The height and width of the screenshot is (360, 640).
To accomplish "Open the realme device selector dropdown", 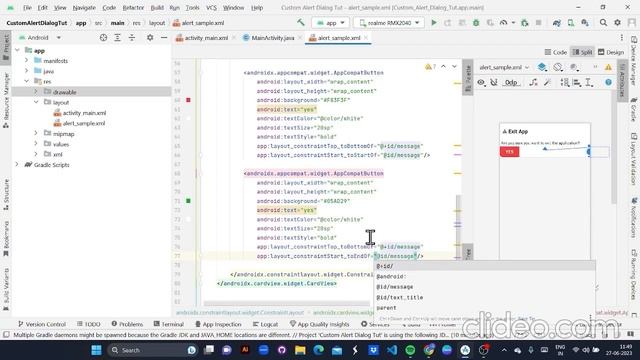I will coord(389,23).
